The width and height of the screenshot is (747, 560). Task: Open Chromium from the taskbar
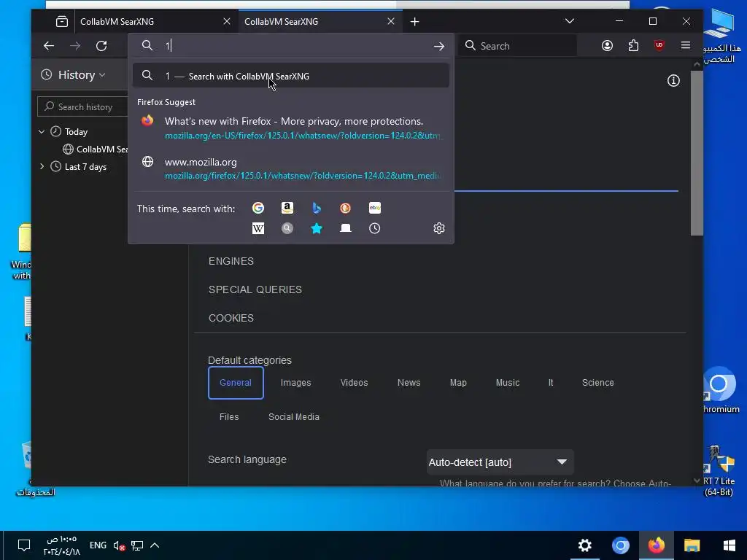620,545
